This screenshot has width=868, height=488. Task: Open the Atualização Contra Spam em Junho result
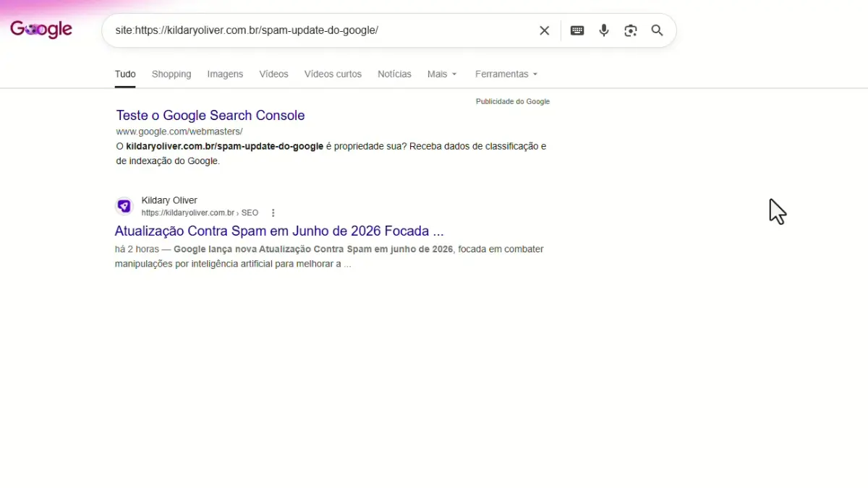tap(279, 231)
